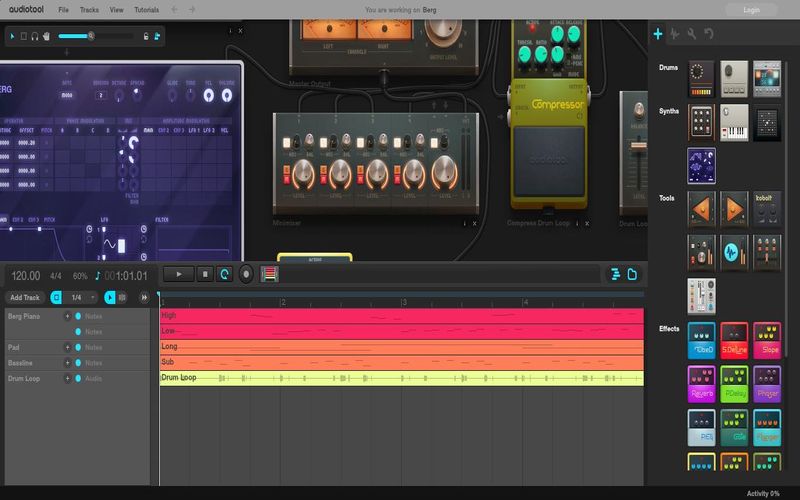Viewport: 800px width, 500px height.
Task: Click the tempo value 120.00
Action: coord(26,276)
